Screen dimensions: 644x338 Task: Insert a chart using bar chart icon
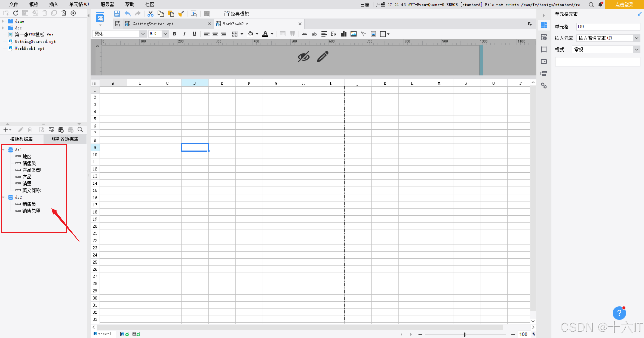point(344,34)
